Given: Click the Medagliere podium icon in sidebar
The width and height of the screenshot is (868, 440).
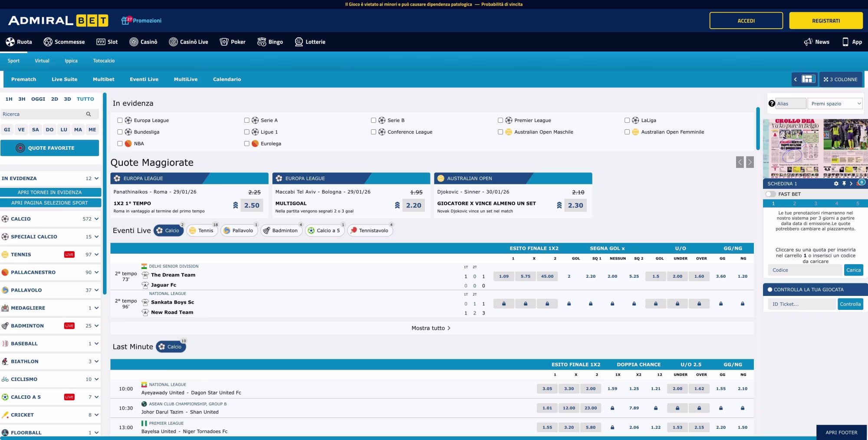Looking at the screenshot, I should pyautogui.click(x=5, y=308).
